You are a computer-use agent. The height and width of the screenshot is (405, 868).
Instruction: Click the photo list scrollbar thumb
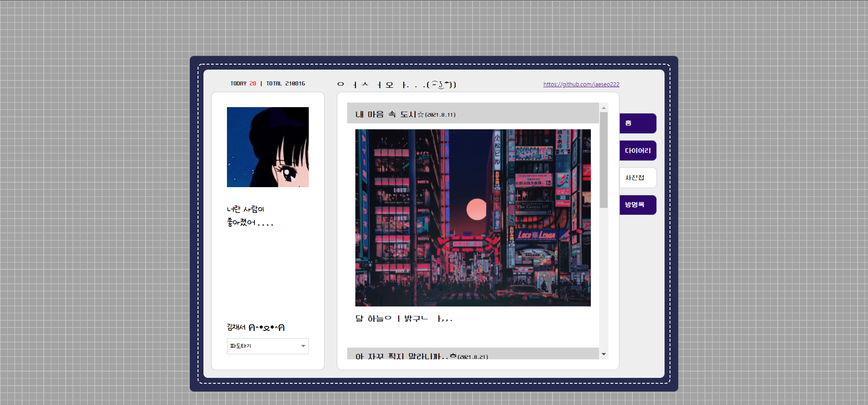click(x=604, y=160)
